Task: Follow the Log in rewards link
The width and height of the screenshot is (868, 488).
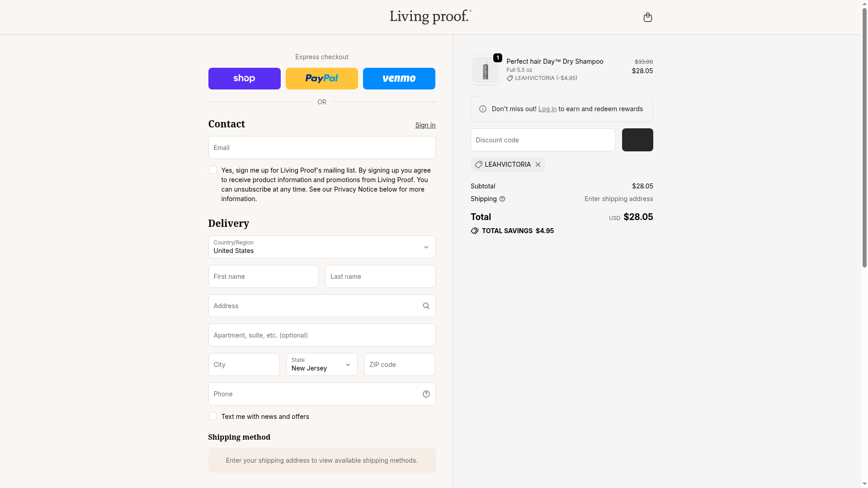Action: [x=547, y=109]
